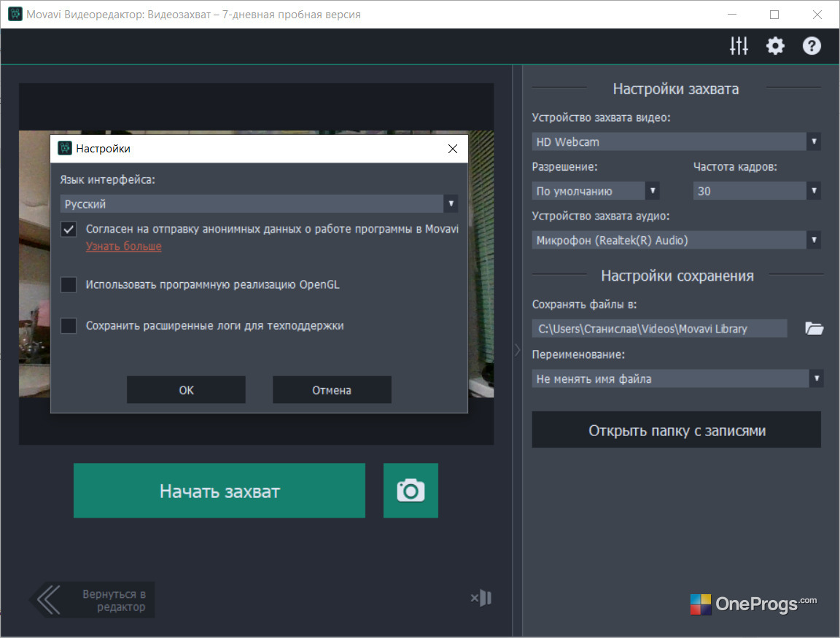Click the back double-arrow icon
The height and width of the screenshot is (638, 840).
(49, 599)
